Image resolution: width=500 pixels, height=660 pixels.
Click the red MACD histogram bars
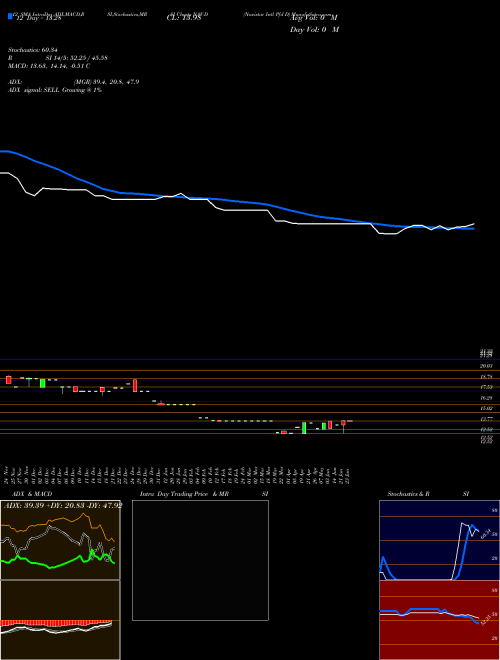[x=56, y=623]
